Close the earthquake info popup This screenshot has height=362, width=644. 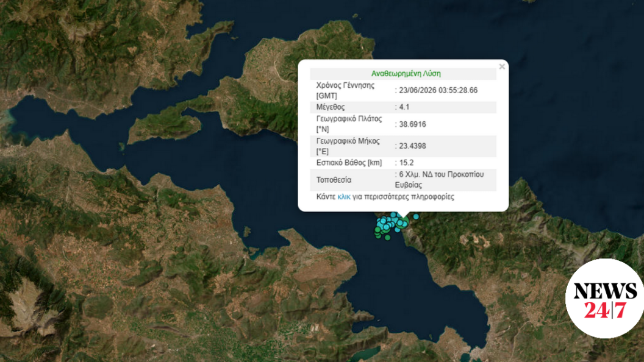click(502, 66)
